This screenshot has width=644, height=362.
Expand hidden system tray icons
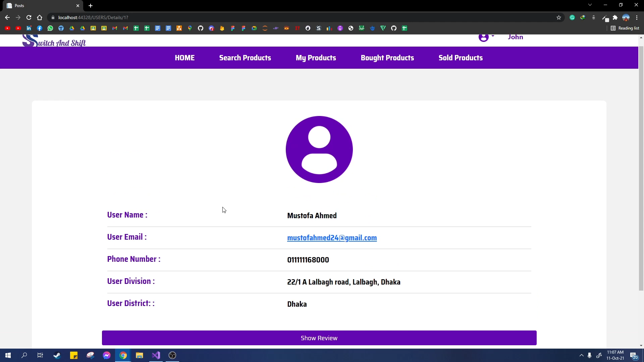(582, 355)
